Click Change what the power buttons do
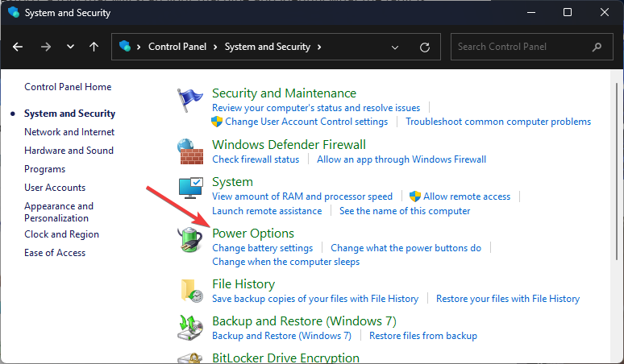This screenshot has width=624, height=364. [406, 248]
